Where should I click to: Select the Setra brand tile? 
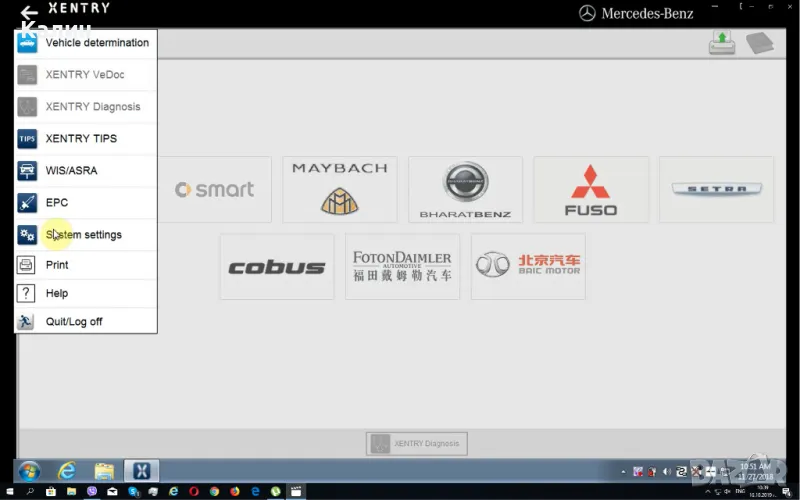(716, 190)
